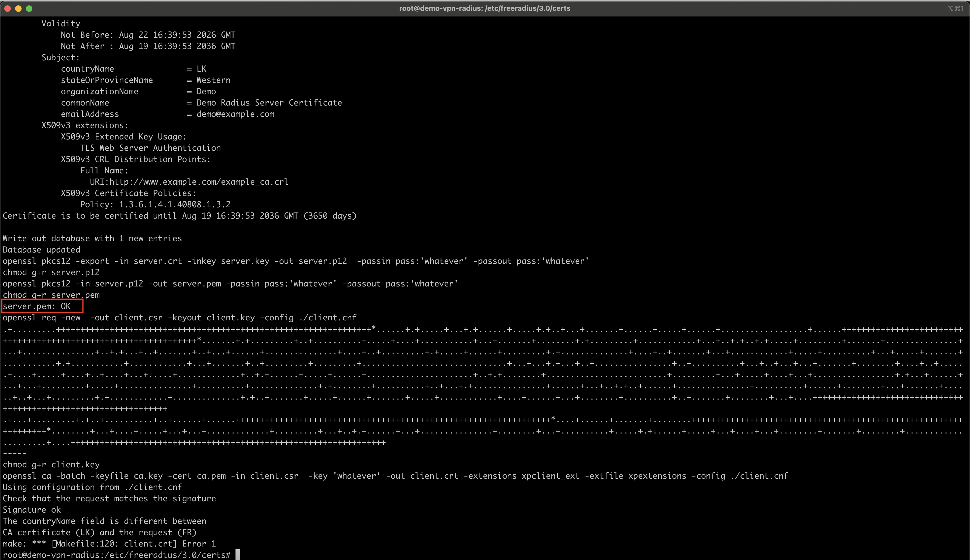
Task: Click 'X509v3 Certificate Policies:' line
Action: click(x=128, y=193)
